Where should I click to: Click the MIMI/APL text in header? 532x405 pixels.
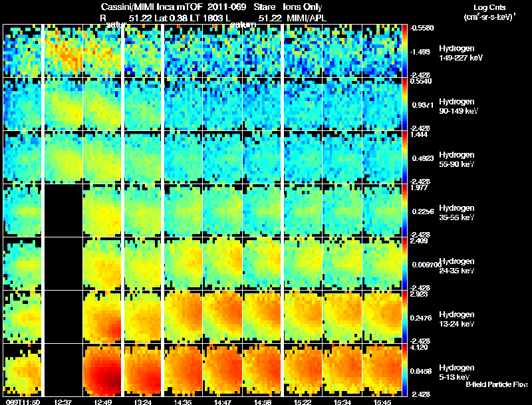(x=307, y=18)
